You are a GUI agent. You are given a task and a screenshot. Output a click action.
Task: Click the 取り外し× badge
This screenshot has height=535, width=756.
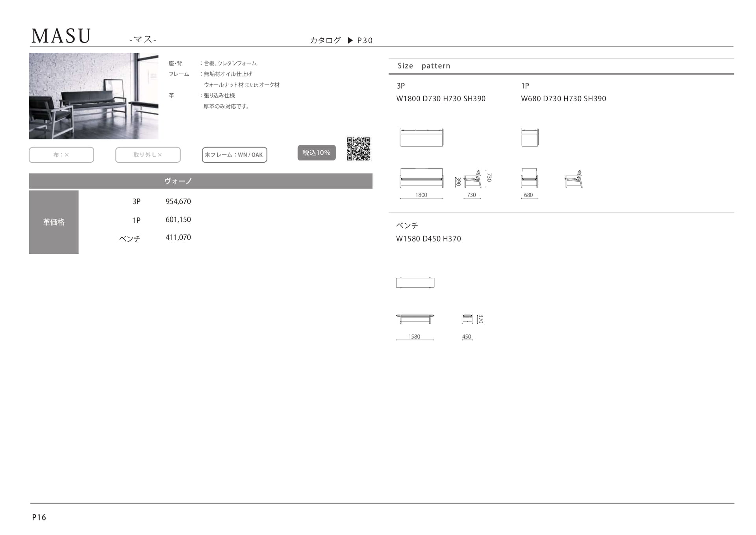pos(148,155)
